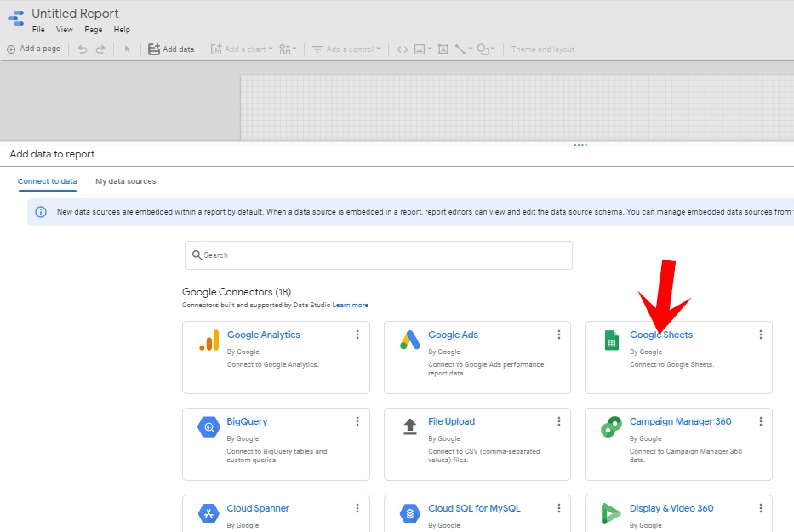Screen dimensions: 794x532
Task: Click the insert image icon
Action: tap(420, 49)
